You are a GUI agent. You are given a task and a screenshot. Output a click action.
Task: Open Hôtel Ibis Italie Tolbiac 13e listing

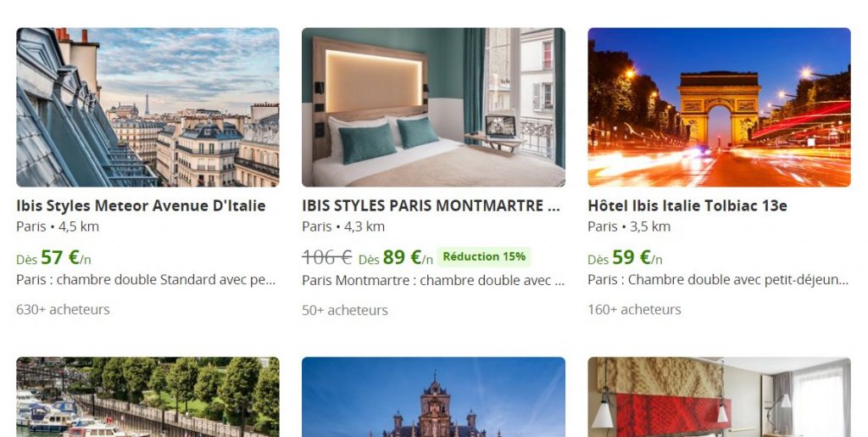tap(687, 205)
